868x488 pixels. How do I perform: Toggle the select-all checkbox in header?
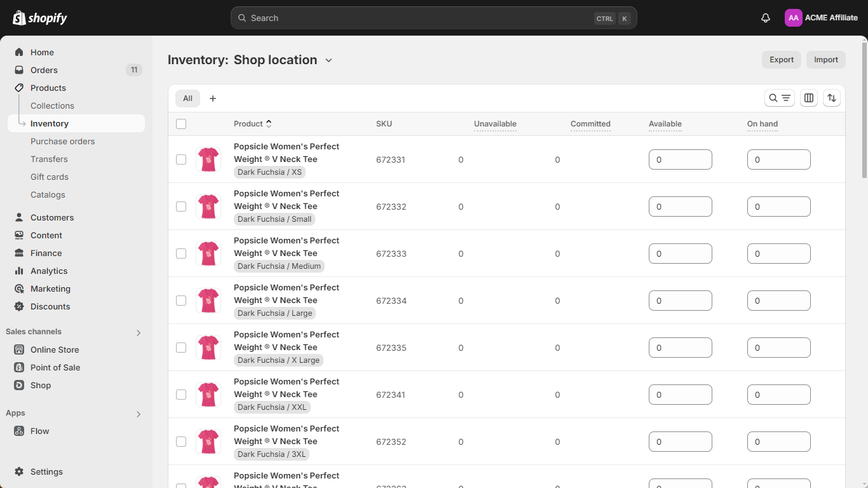click(x=181, y=124)
